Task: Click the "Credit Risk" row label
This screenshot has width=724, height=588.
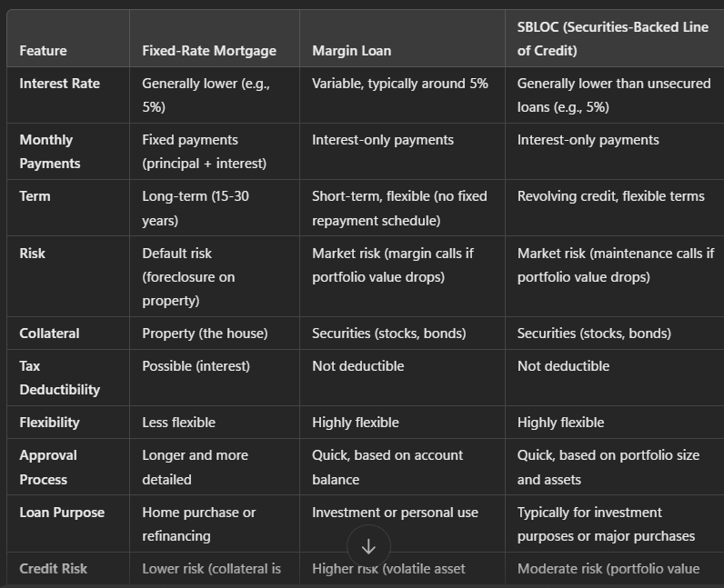Action: [x=53, y=569]
